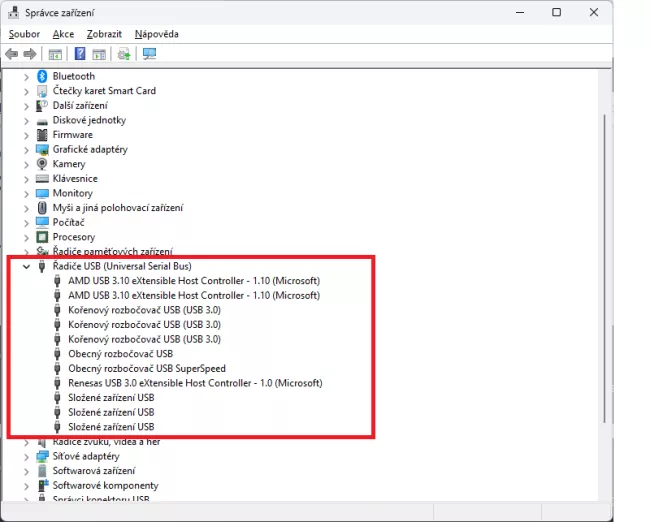Click the Kamery device category icon
This screenshot has height=522, width=650.
(x=43, y=164)
